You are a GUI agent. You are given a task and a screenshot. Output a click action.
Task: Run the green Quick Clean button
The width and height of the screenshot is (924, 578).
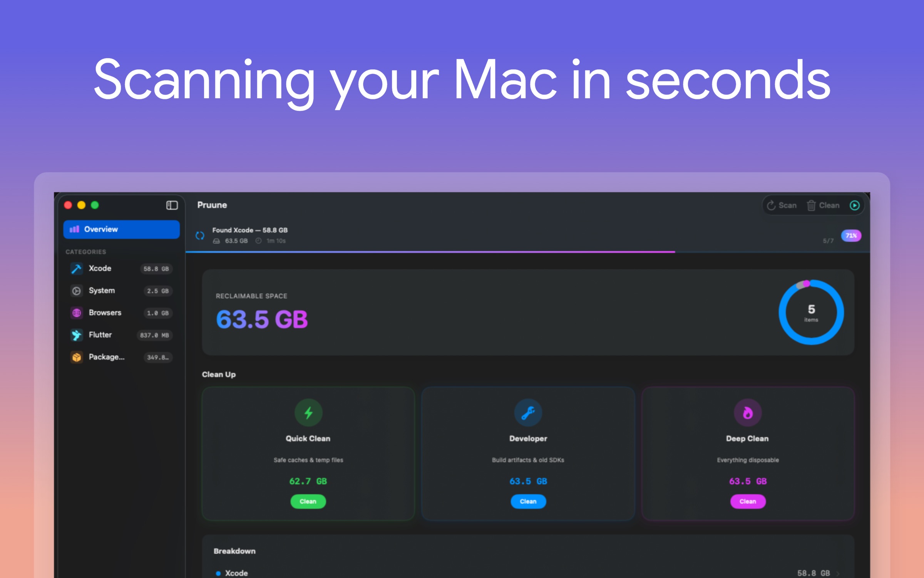[308, 501]
